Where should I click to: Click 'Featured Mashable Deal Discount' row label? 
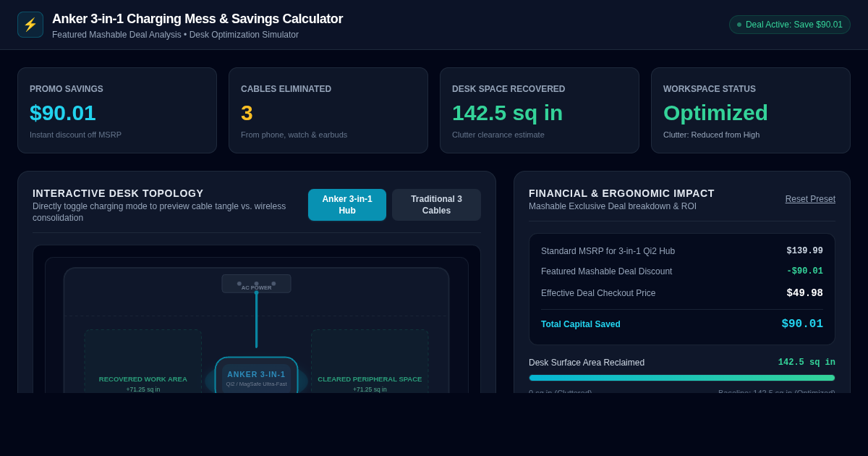606,271
